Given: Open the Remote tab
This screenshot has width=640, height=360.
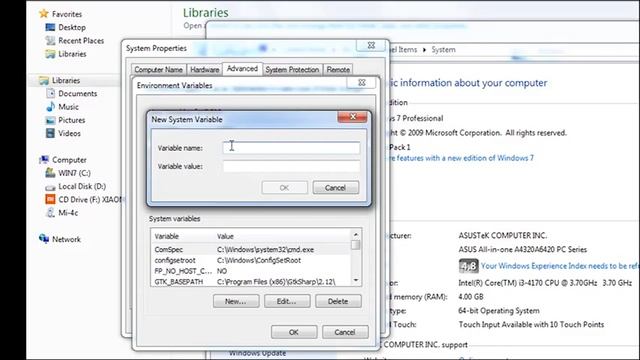Looking at the screenshot, I should tap(338, 70).
